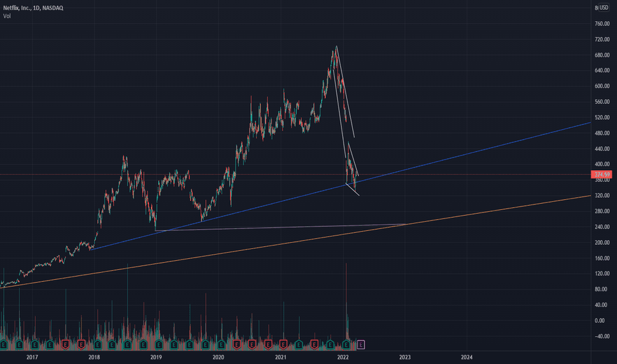Click the 200.00 price axis label
The width and height of the screenshot is (617, 364).
(602, 243)
